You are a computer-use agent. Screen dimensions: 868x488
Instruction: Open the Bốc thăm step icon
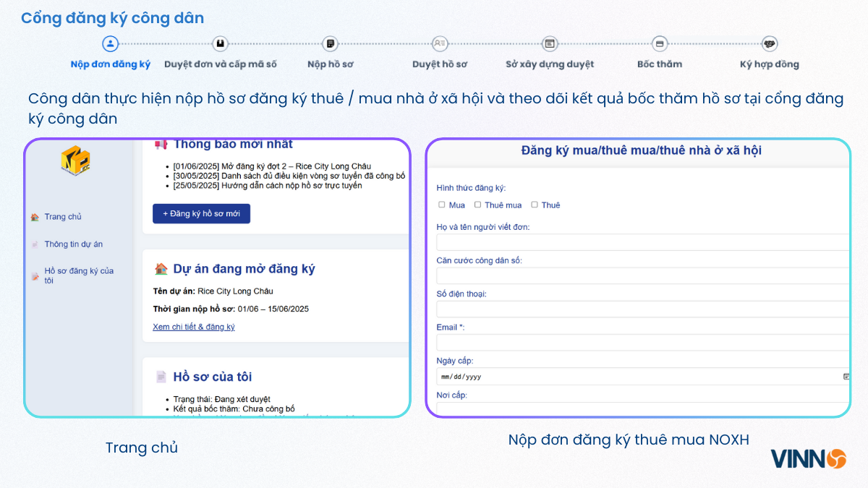658,44
